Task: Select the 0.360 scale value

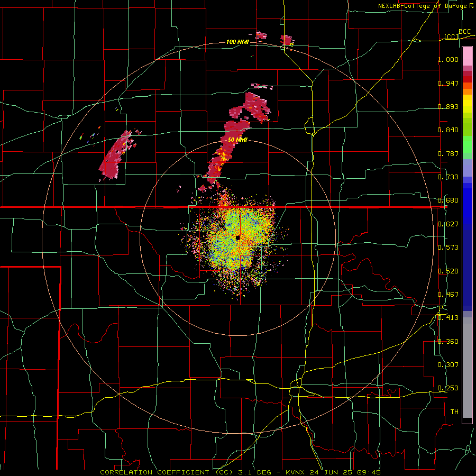Action: 448,342
